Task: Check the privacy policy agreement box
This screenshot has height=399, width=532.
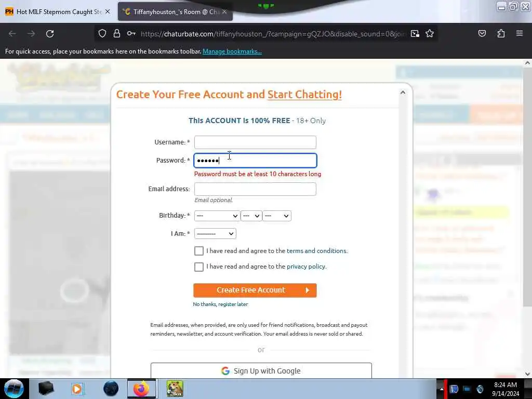Action: pos(199,267)
